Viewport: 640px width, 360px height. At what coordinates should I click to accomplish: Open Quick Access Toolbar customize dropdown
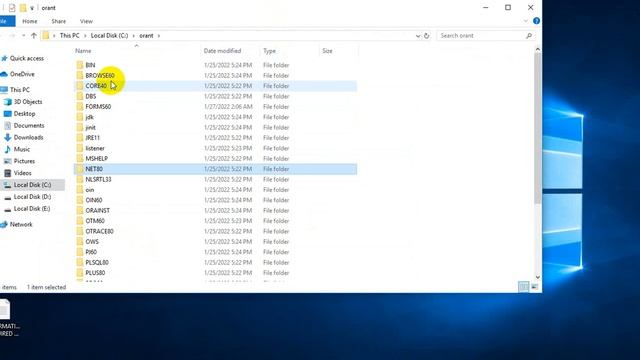pos(32,8)
